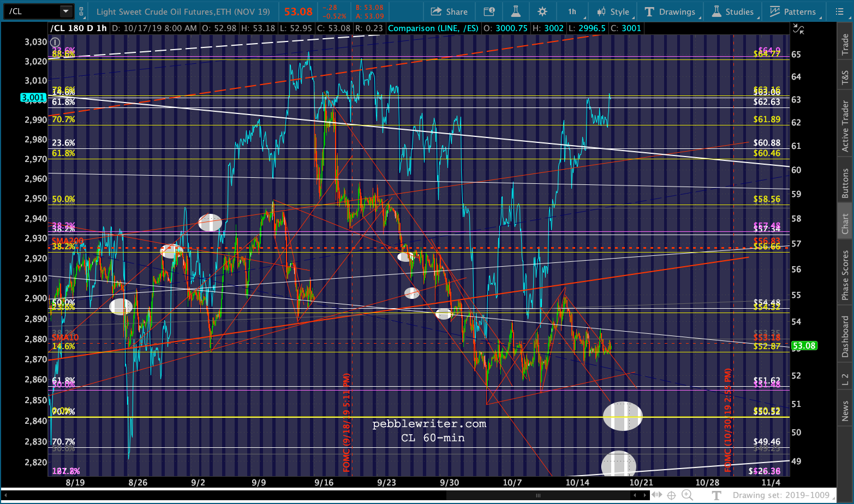This screenshot has height=504, width=854.
Task: Open the Style menu
Action: click(x=614, y=11)
